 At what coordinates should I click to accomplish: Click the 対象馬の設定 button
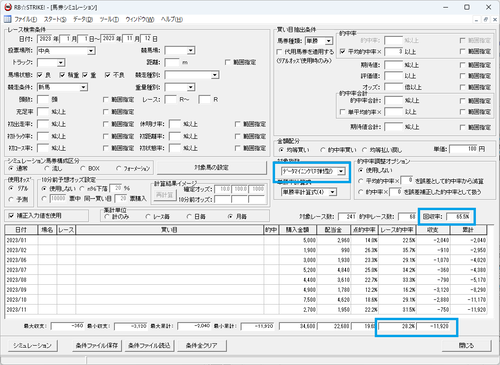tap(212, 168)
